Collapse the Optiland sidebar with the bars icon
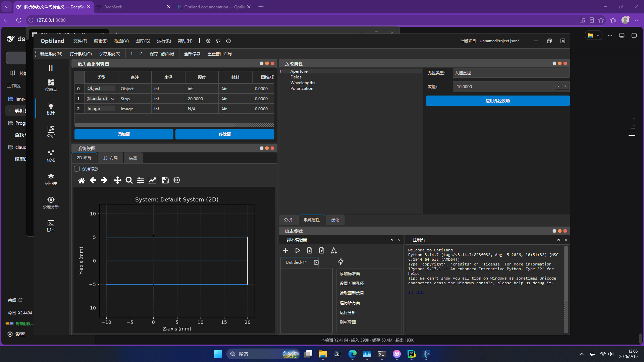The width and height of the screenshot is (644, 362). tap(51, 68)
